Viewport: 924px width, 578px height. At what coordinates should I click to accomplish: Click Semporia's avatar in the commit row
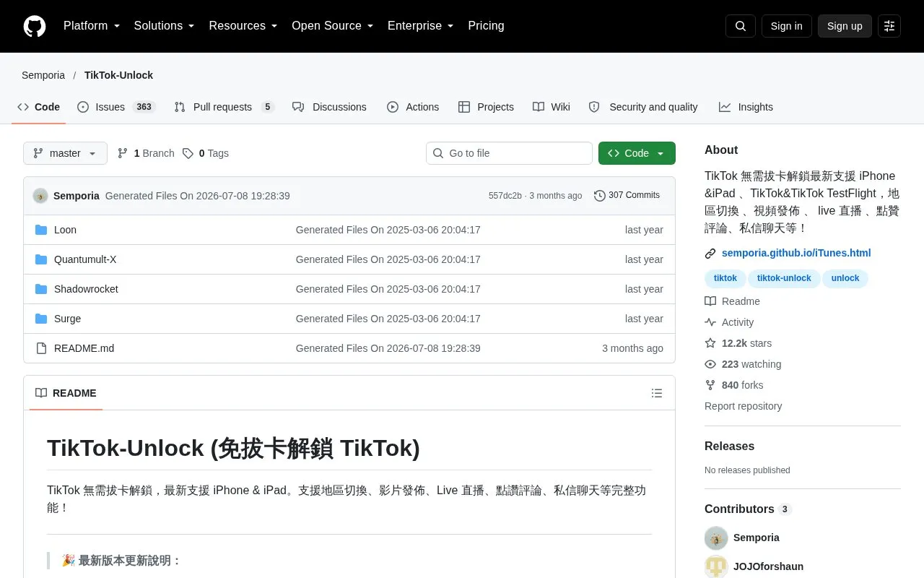40,196
